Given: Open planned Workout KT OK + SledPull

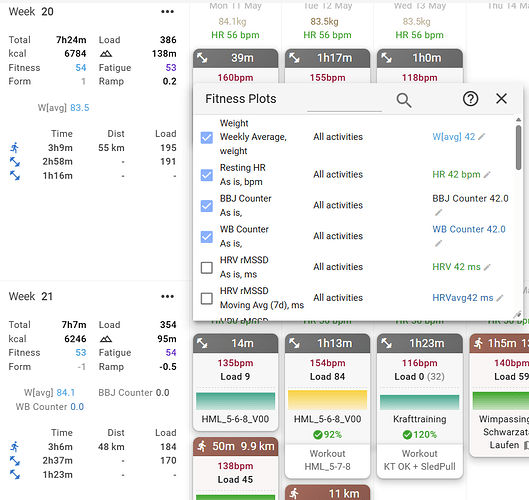Looking at the screenshot, I should point(419,460).
